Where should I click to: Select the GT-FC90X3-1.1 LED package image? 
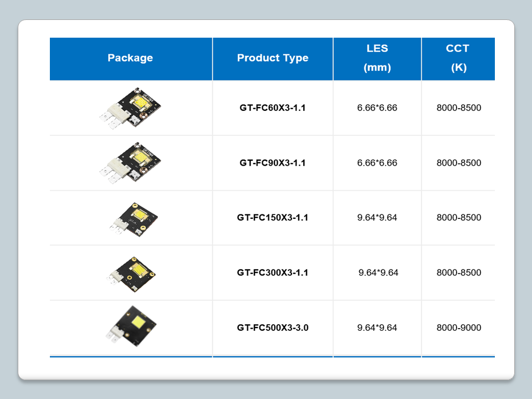click(x=131, y=163)
